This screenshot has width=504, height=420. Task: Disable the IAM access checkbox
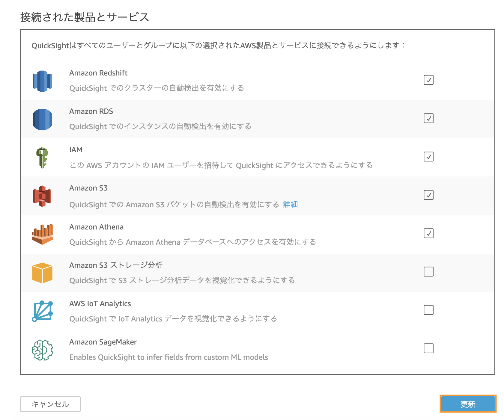coord(428,157)
